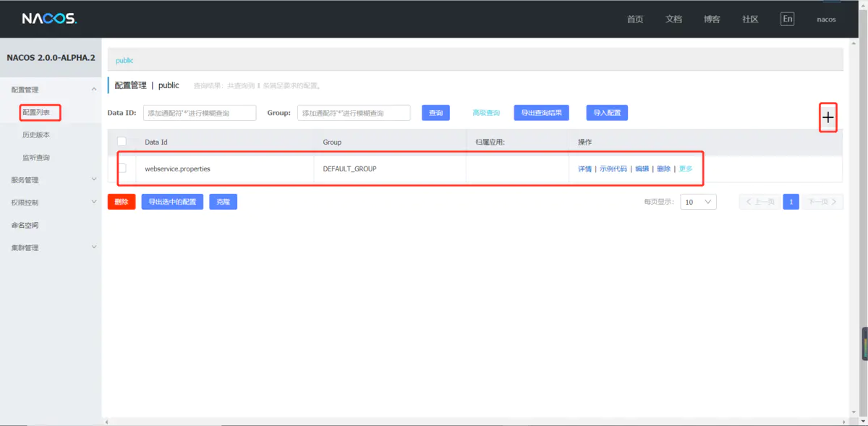The height and width of the screenshot is (426, 868).
Task: Open 监听查询 in the sidebar
Action: pos(36,157)
